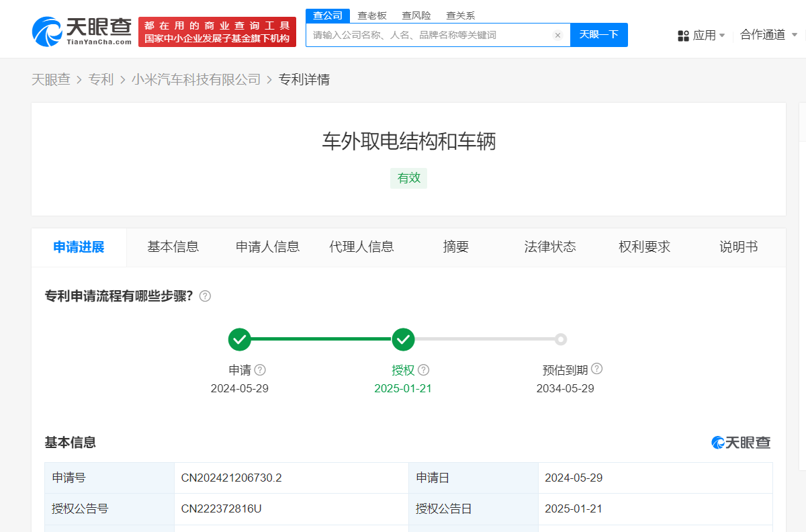Viewport: 806px width, 532px height.
Task: Clear search box with the X icon
Action: pyautogui.click(x=557, y=35)
